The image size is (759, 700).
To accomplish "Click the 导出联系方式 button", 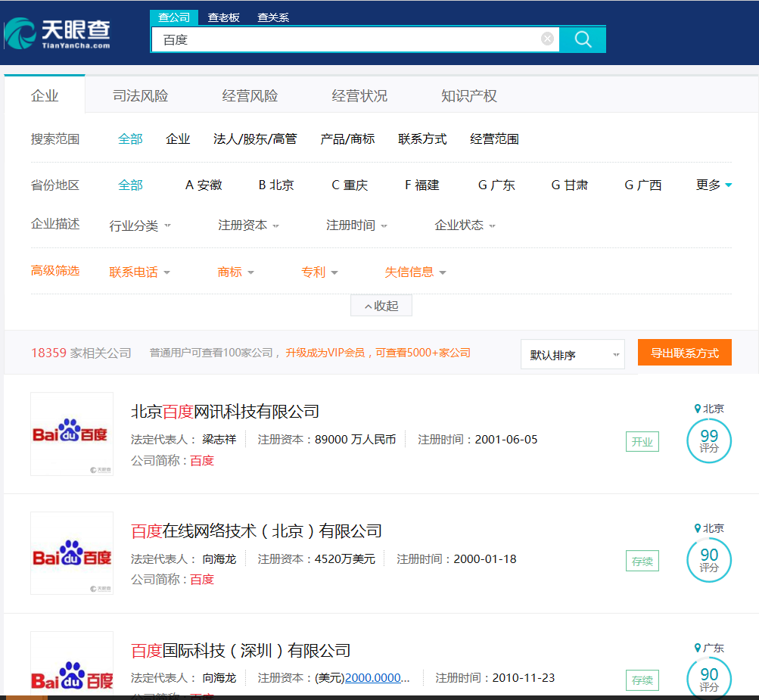I will tap(684, 353).
